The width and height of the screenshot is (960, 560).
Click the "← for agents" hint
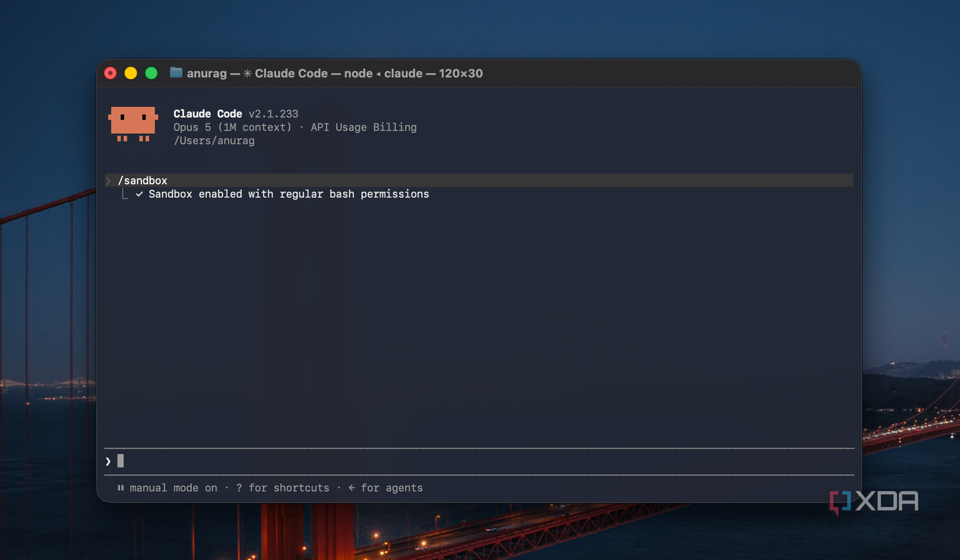[385, 488]
